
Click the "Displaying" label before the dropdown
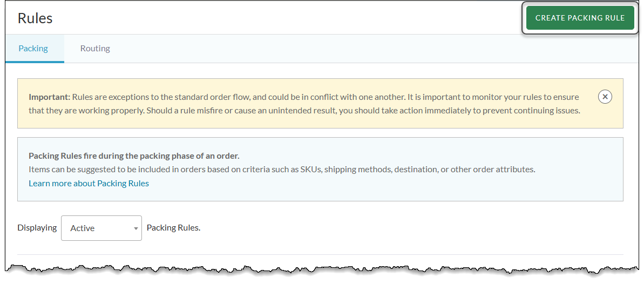click(37, 228)
